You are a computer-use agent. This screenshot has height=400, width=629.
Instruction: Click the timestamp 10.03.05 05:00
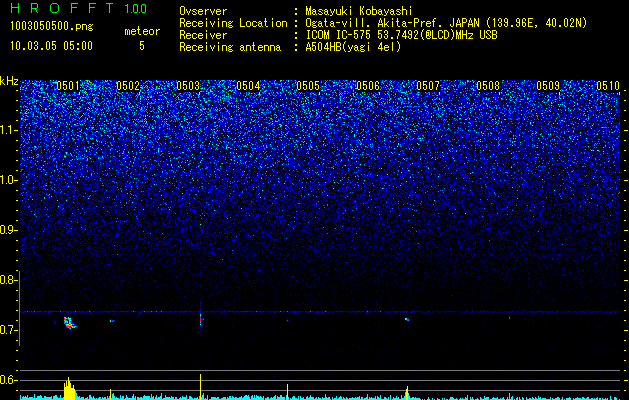pyautogui.click(x=51, y=46)
